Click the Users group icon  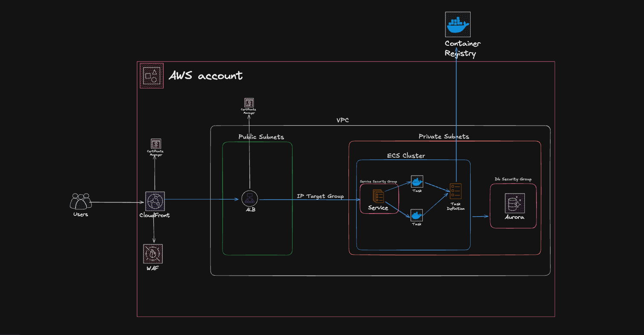pos(81,201)
